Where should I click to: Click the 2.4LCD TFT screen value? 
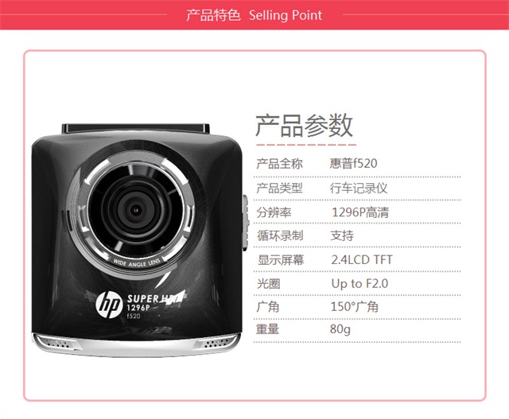pyautogui.click(x=362, y=259)
